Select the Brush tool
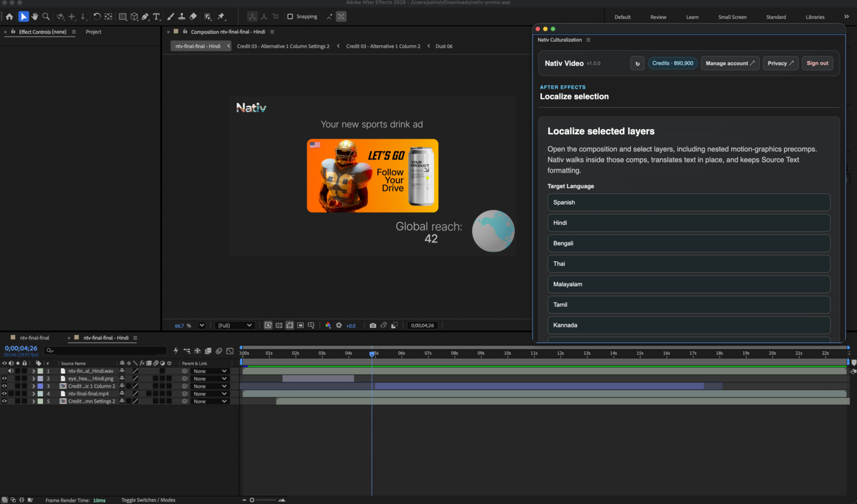 (170, 16)
